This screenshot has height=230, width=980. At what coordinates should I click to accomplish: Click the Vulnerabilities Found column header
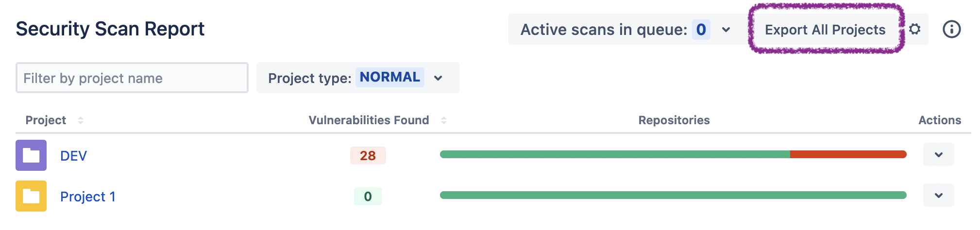[369, 120]
